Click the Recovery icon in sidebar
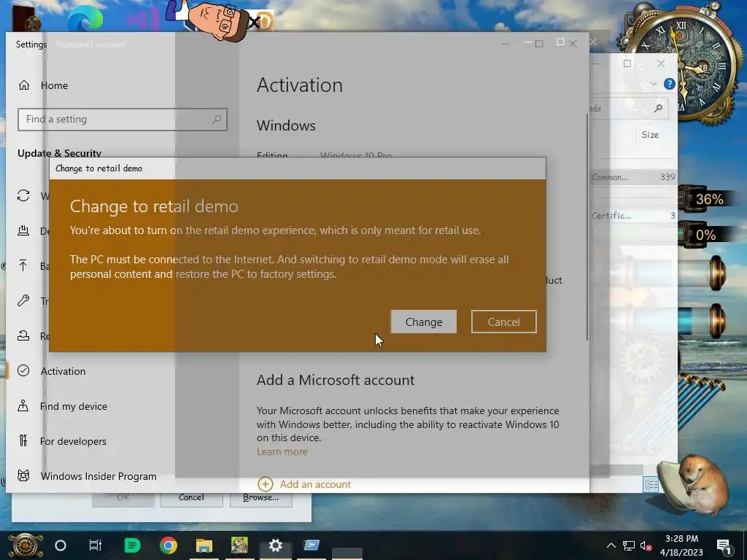 click(x=23, y=335)
